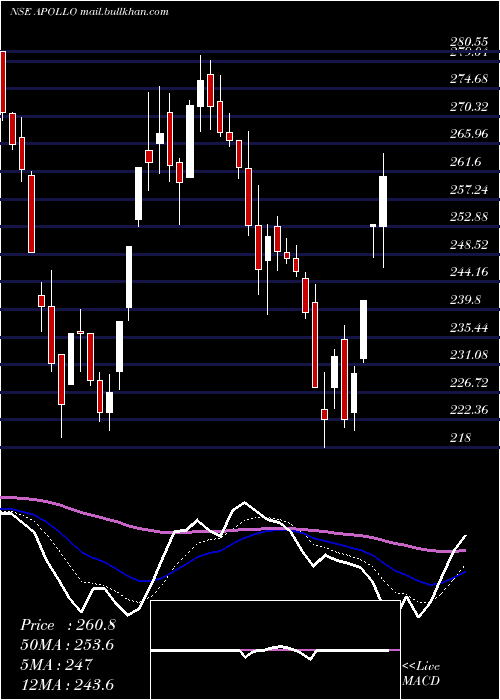Select the 239.8 price axis label
The height and width of the screenshot is (700, 500).
pos(466,300)
